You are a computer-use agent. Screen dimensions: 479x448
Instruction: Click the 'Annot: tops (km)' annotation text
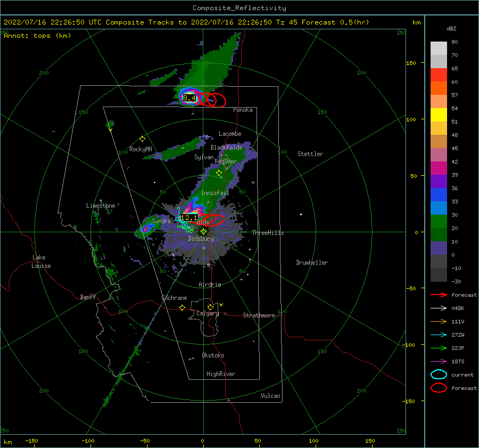click(x=37, y=36)
